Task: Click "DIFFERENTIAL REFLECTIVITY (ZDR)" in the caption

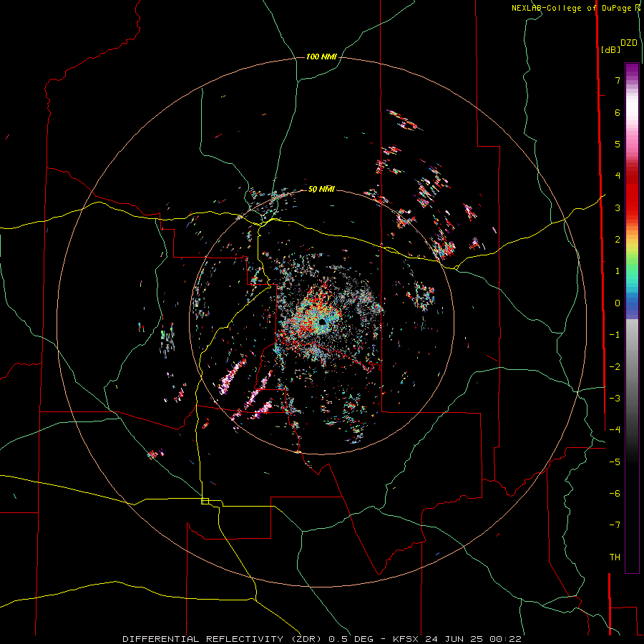Action: 223,639
